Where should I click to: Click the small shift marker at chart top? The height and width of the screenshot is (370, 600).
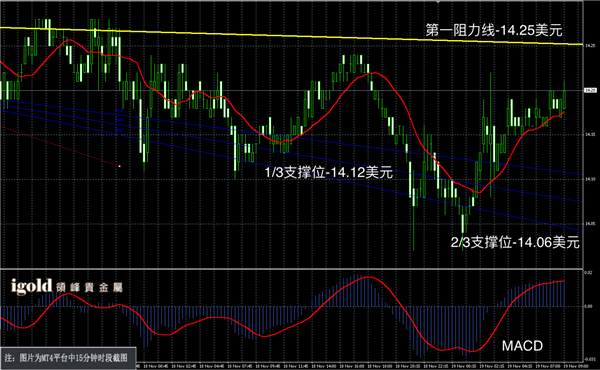pyautogui.click(x=439, y=2)
